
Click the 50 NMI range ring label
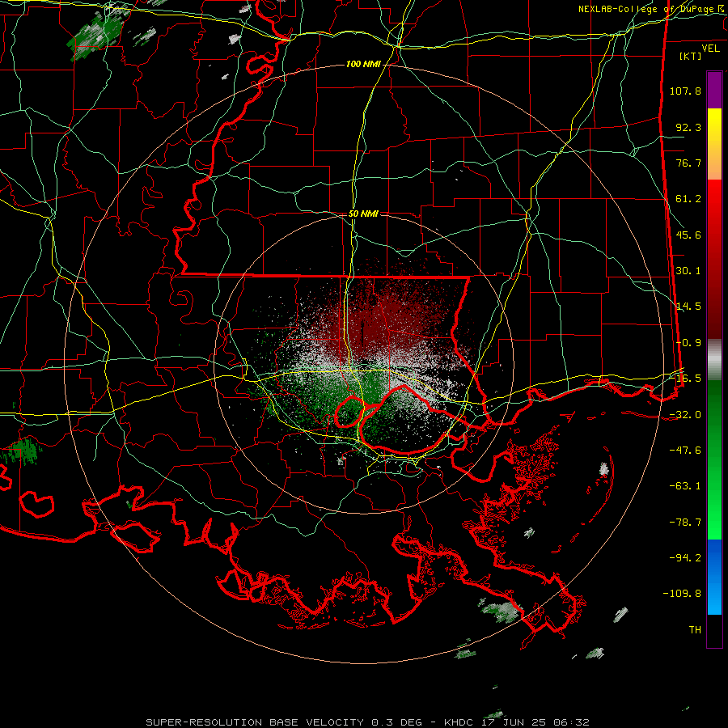pyautogui.click(x=363, y=214)
